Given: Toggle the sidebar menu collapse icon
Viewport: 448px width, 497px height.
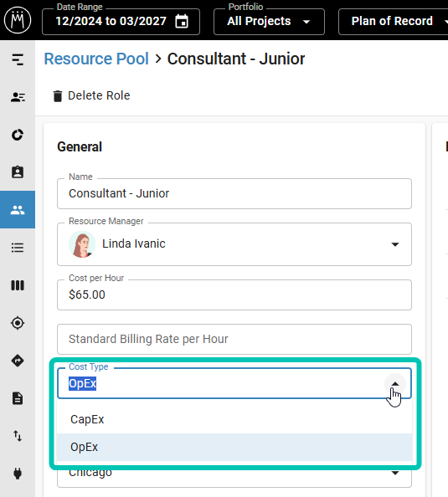Looking at the screenshot, I should [x=18, y=59].
